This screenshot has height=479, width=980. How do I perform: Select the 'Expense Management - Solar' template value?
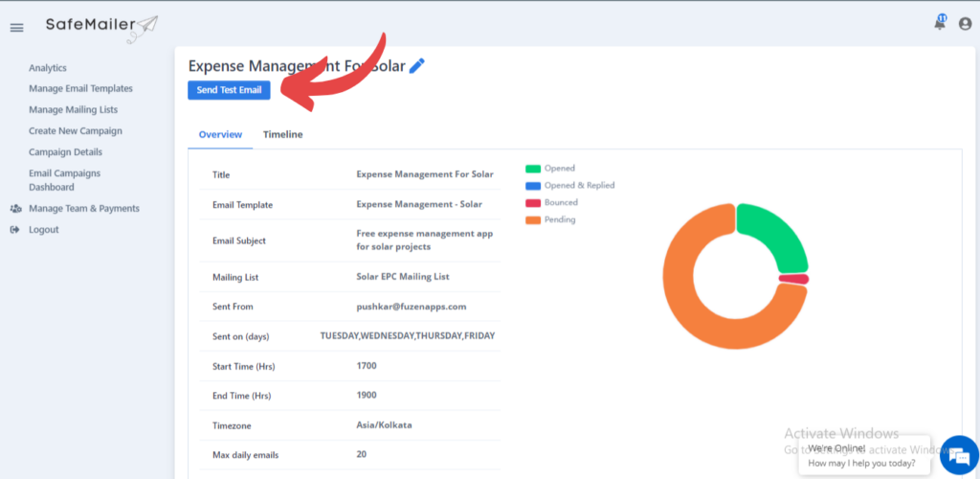(419, 204)
